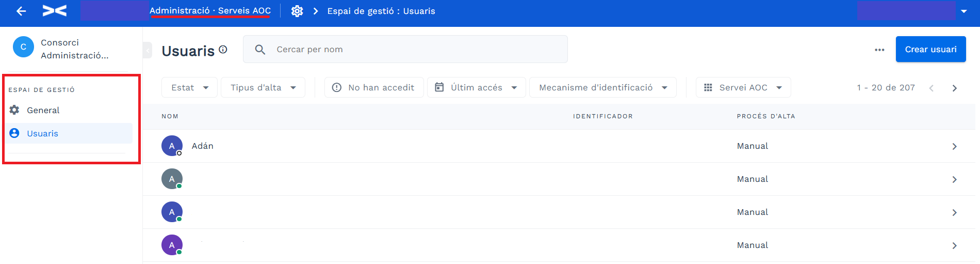Expand the Últim accés filter

click(x=477, y=87)
